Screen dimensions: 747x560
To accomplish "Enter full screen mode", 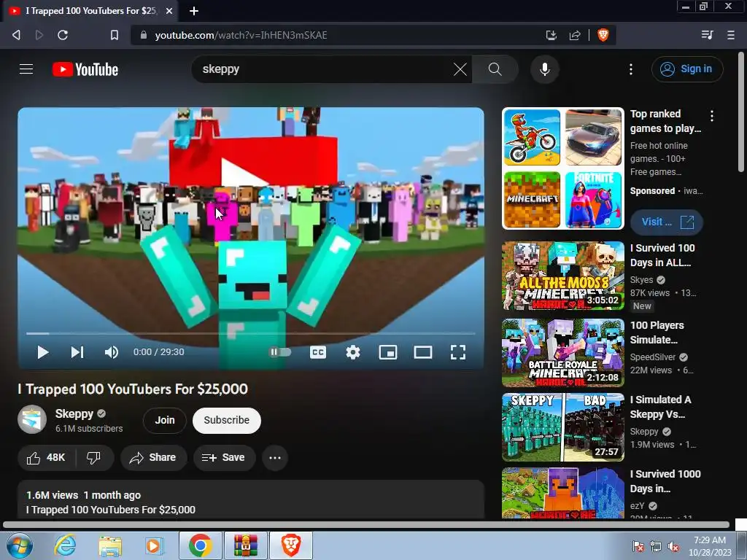I will point(458,352).
